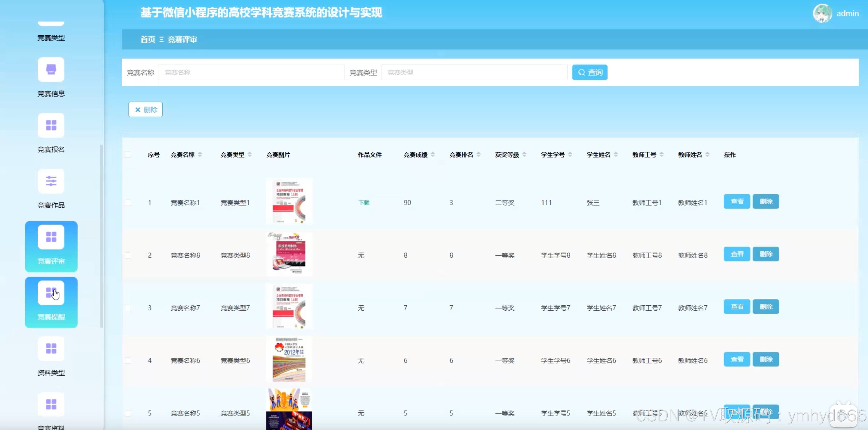
Task: Toggle the select-all header checkbox
Action: pyautogui.click(x=128, y=155)
